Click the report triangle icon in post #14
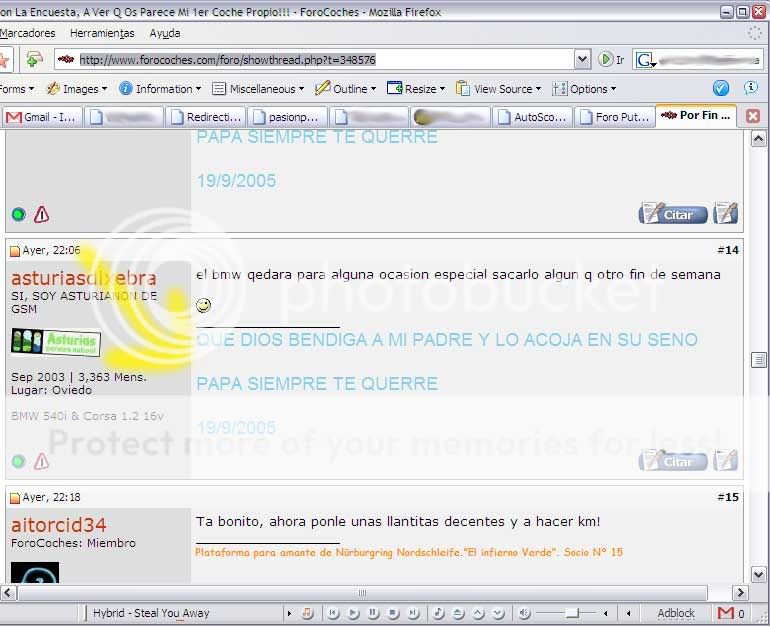The height and width of the screenshot is (627, 770). 41,461
